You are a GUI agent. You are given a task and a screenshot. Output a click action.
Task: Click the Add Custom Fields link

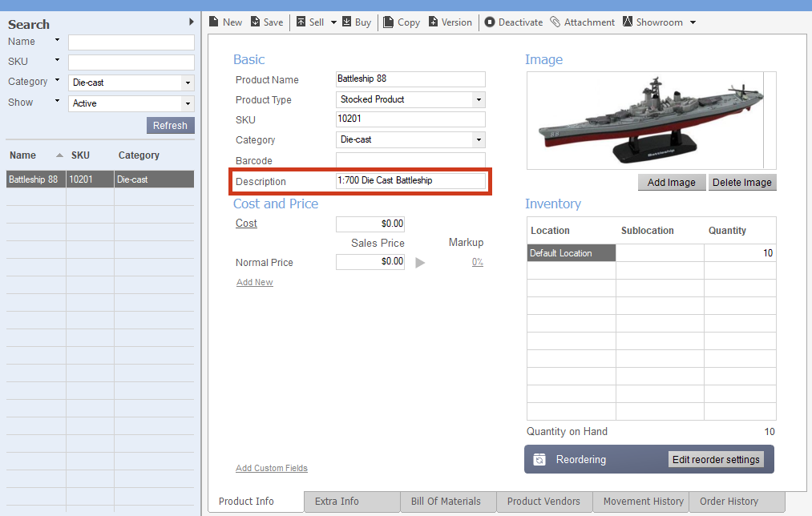point(272,468)
